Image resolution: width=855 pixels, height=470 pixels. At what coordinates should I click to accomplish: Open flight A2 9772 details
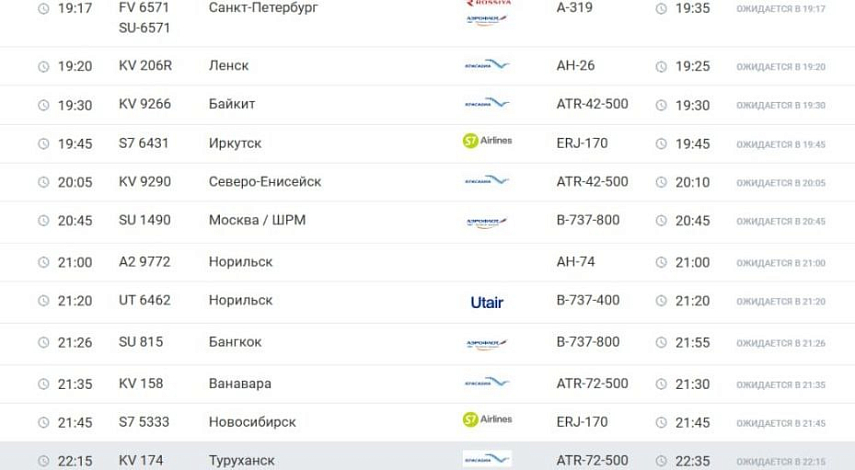tap(145, 262)
